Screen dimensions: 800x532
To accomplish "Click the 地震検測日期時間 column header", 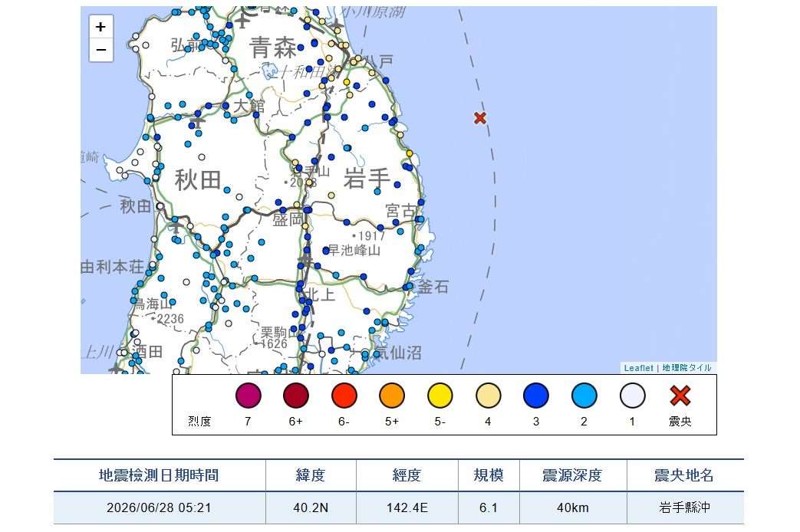I will point(159,475).
